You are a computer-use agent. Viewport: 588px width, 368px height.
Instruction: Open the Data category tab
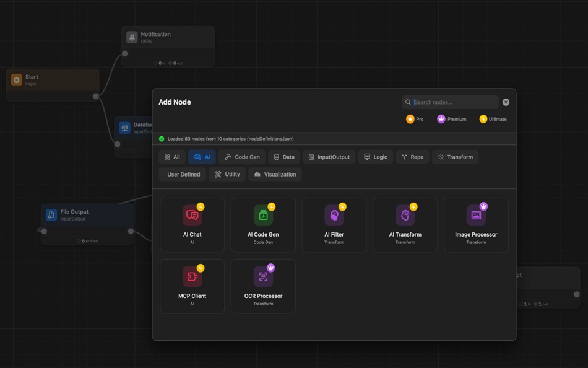coord(284,157)
